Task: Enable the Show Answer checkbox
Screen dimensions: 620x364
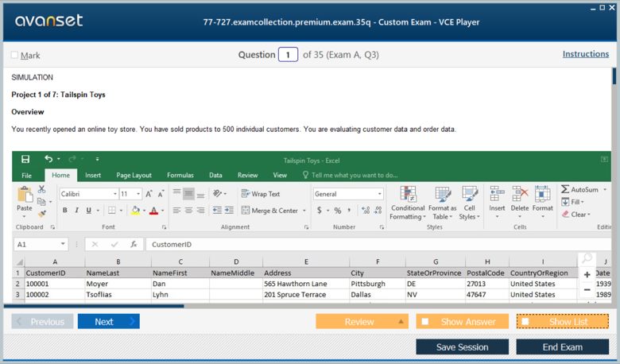Action: (425, 322)
